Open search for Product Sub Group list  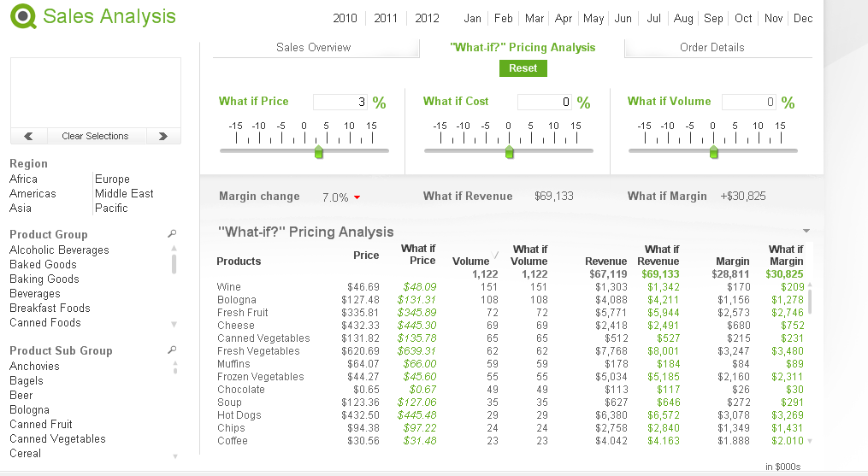[x=172, y=350]
